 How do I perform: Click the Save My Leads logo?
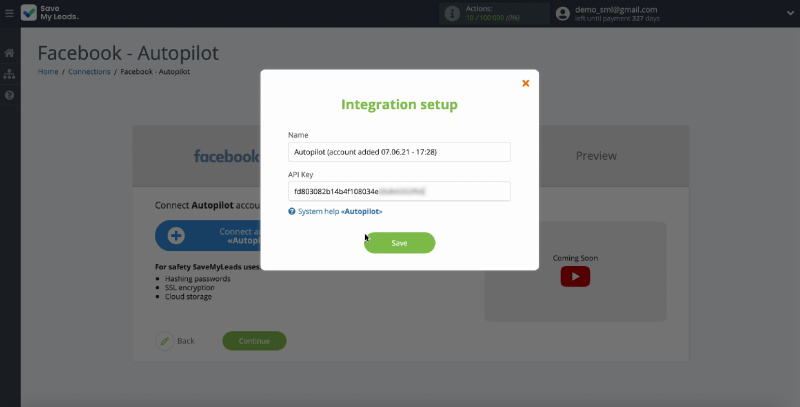[x=50, y=13]
